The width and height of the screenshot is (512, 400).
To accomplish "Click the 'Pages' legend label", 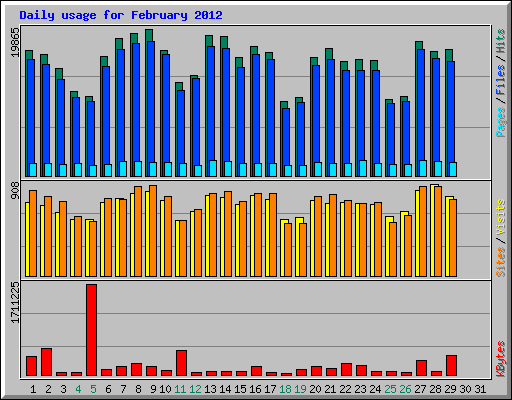I will click(x=500, y=122).
